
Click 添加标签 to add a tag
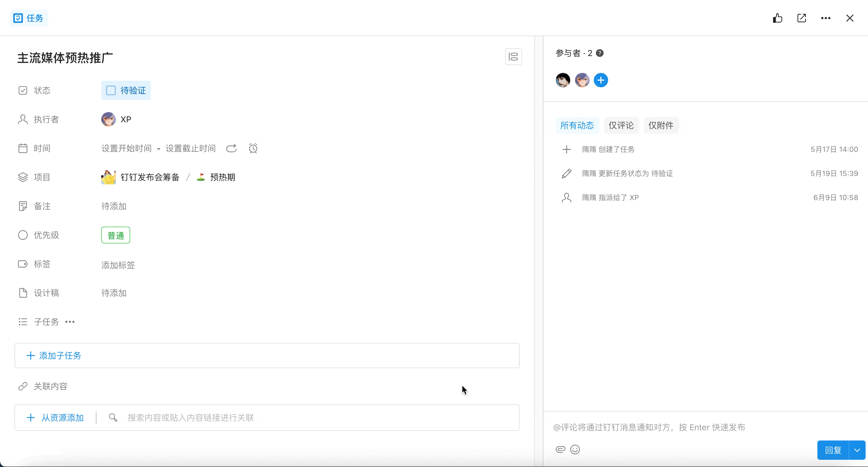118,265
